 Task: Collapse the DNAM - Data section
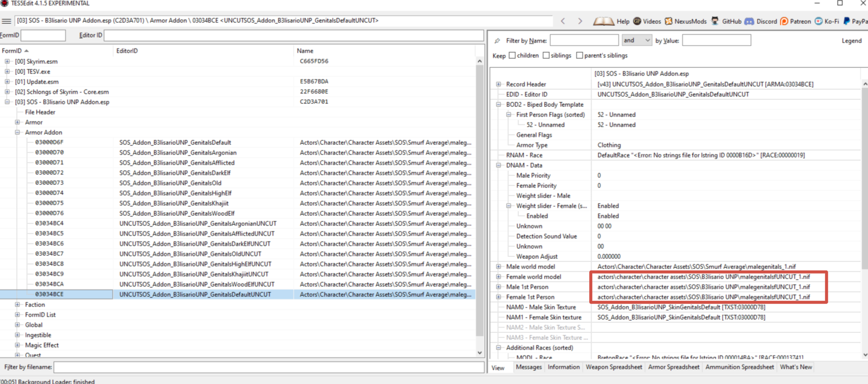point(498,165)
